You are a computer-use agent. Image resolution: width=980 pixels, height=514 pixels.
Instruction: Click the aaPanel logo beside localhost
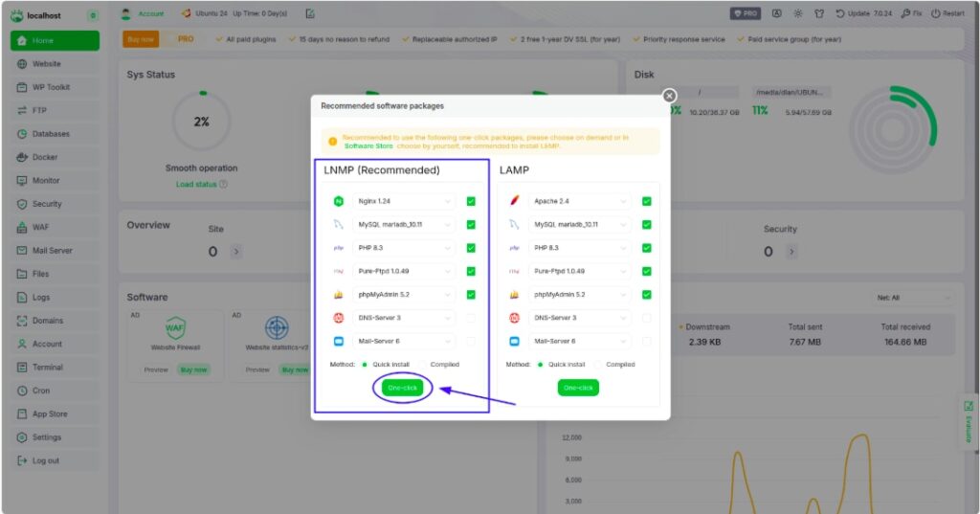click(x=17, y=15)
